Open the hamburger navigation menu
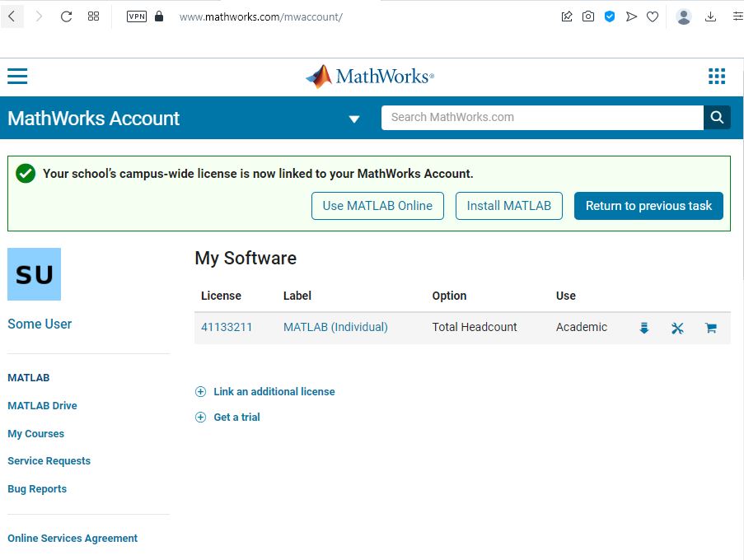The width and height of the screenshot is (744, 560). [17, 77]
